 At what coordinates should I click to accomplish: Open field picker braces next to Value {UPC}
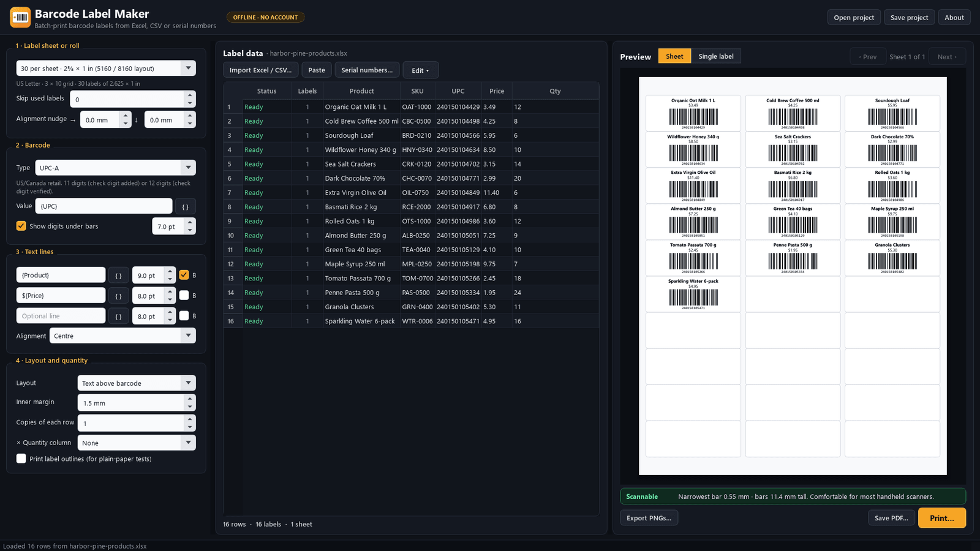click(x=186, y=206)
